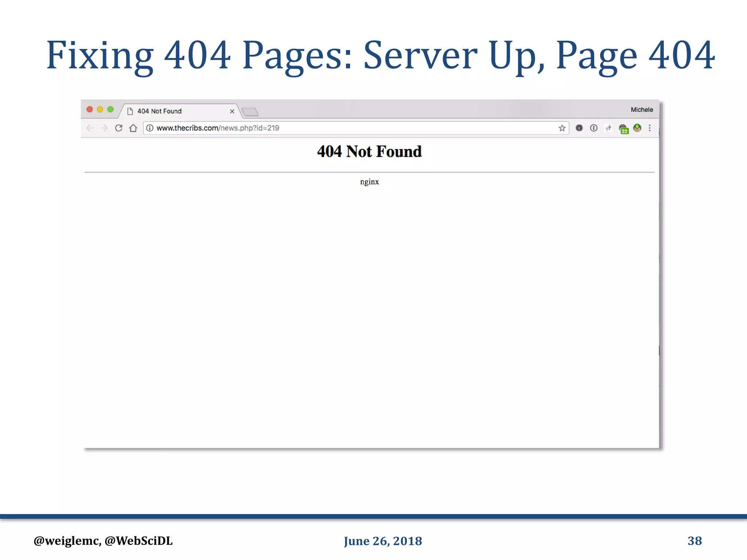
Task: Minimize the window with yellow button
Action: 100,109
